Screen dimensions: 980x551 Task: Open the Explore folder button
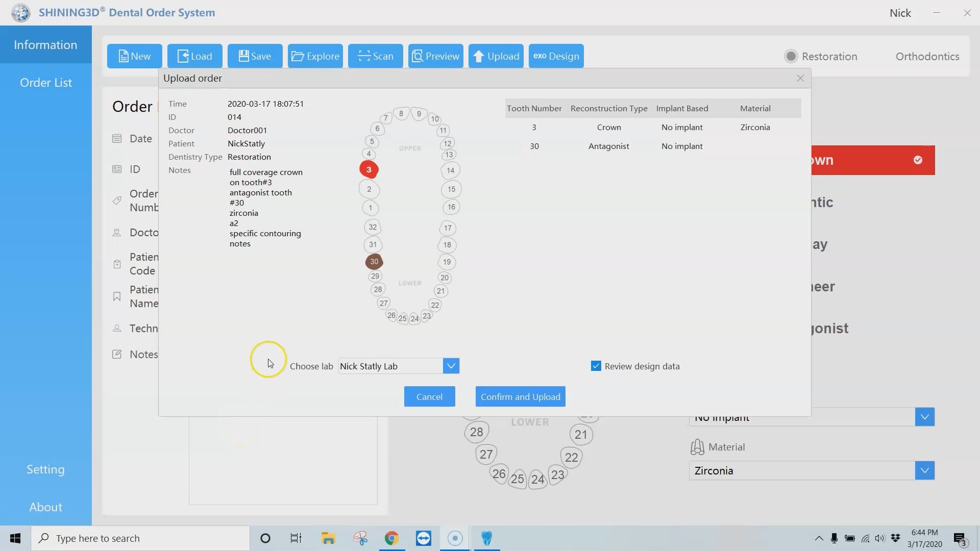click(315, 56)
